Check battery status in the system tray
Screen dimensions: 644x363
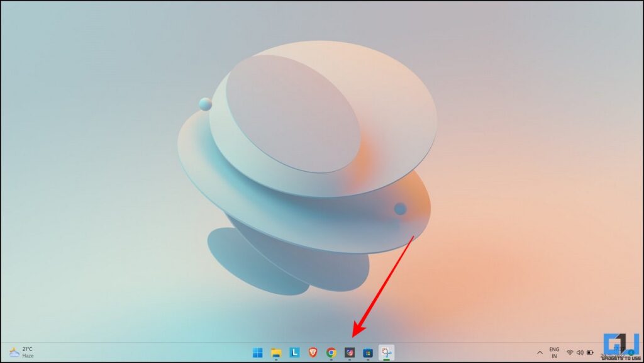pos(589,352)
